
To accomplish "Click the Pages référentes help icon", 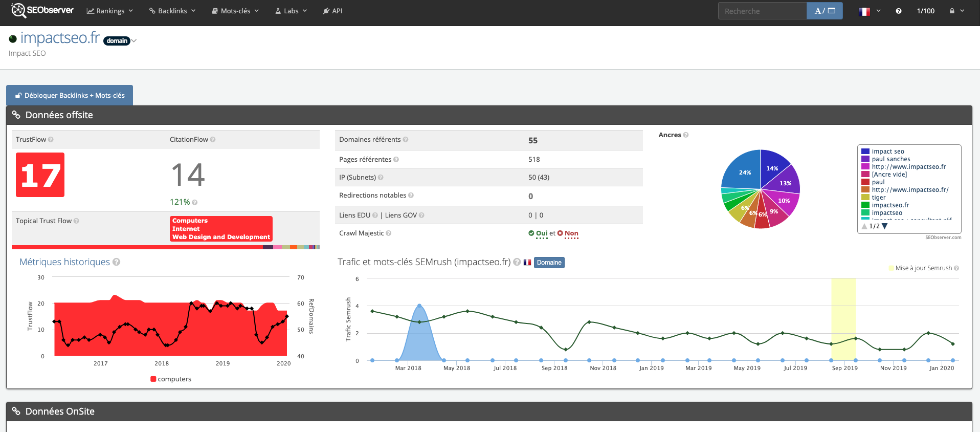I will (396, 159).
